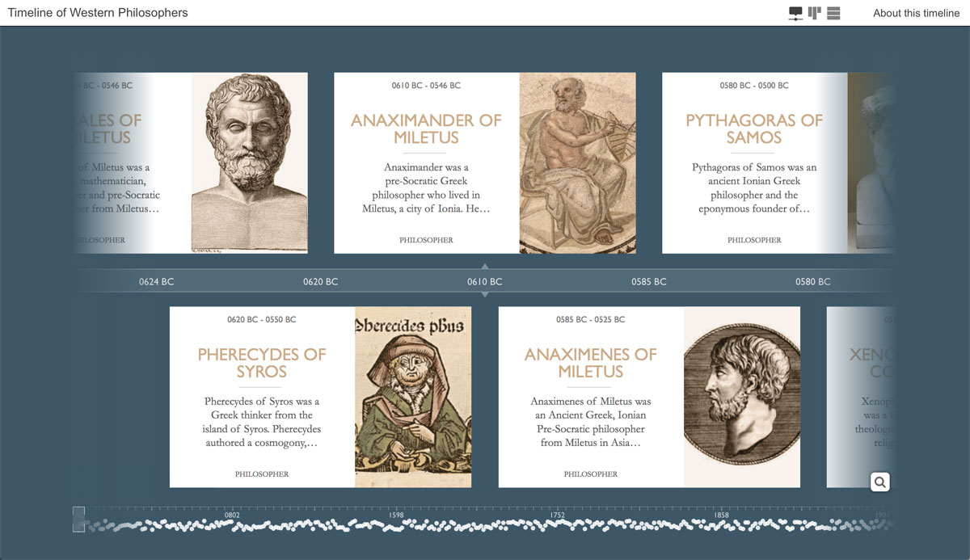Click the Timeline of Western Philosophers title
The height and width of the screenshot is (560, 970).
98,13
